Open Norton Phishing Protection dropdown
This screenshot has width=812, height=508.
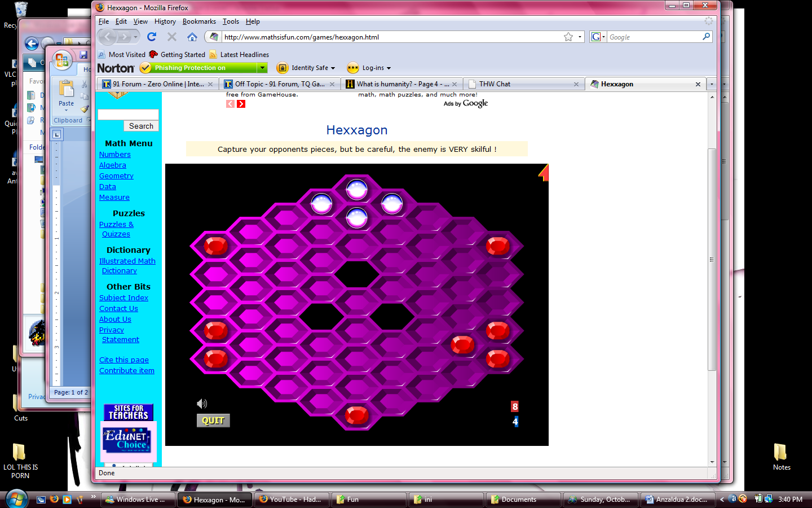262,68
